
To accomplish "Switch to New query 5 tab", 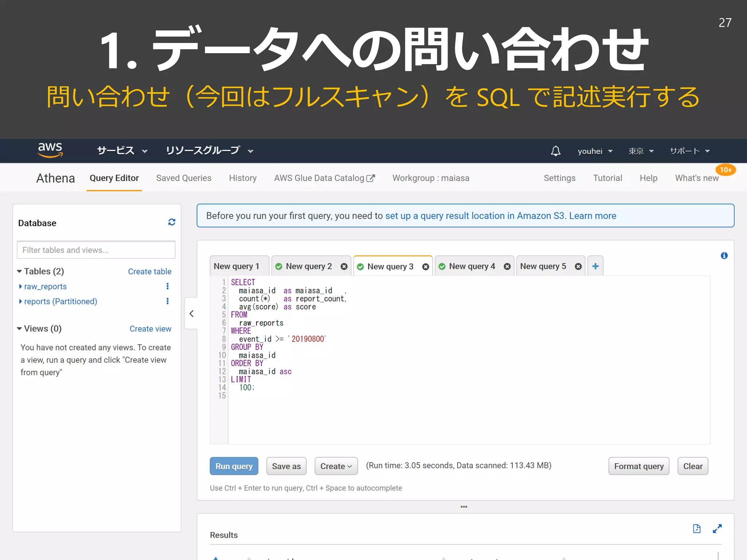I will 543,266.
